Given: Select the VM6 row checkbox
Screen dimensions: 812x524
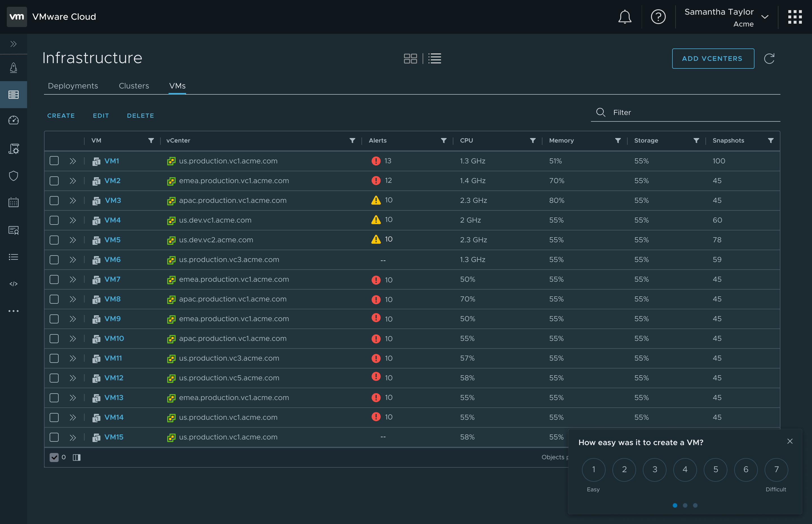Looking at the screenshot, I should tap(54, 259).
